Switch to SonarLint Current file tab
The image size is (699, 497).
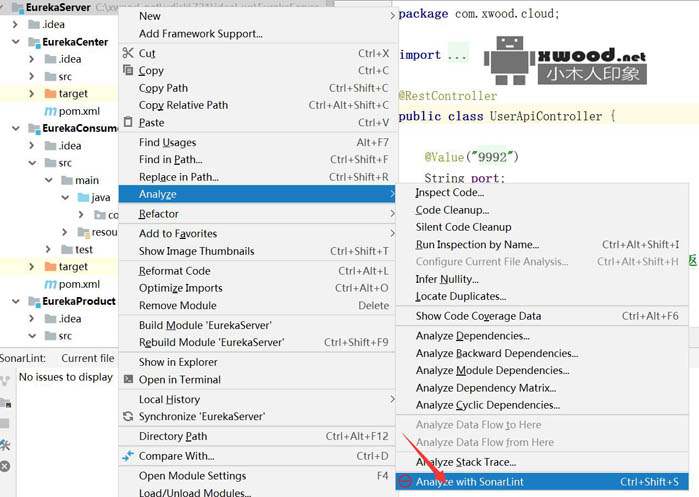pos(88,358)
